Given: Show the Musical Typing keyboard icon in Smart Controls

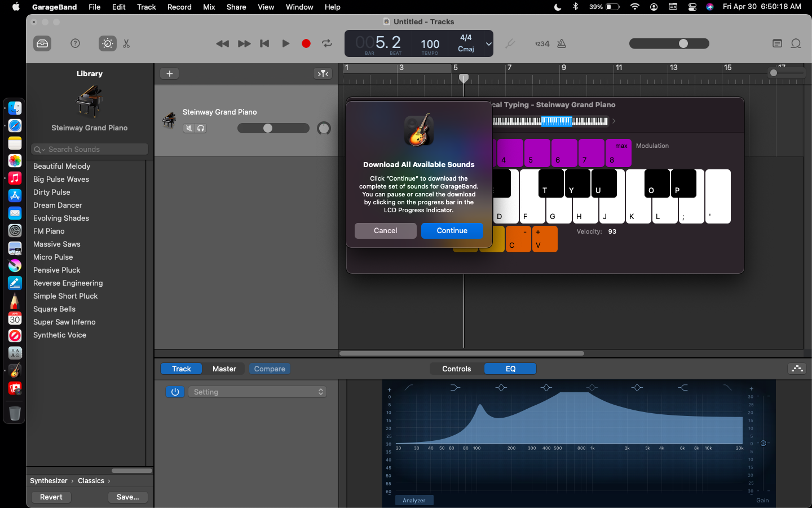Looking at the screenshot, I should coord(797,369).
